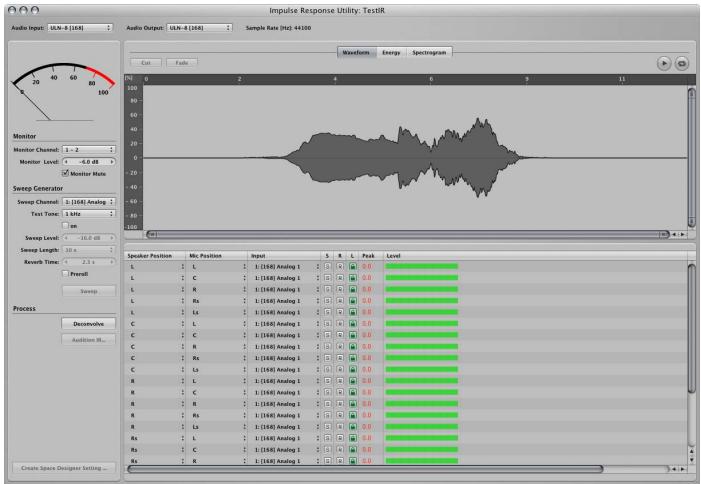
Task: Switch to the Energy tab
Action: click(x=391, y=53)
